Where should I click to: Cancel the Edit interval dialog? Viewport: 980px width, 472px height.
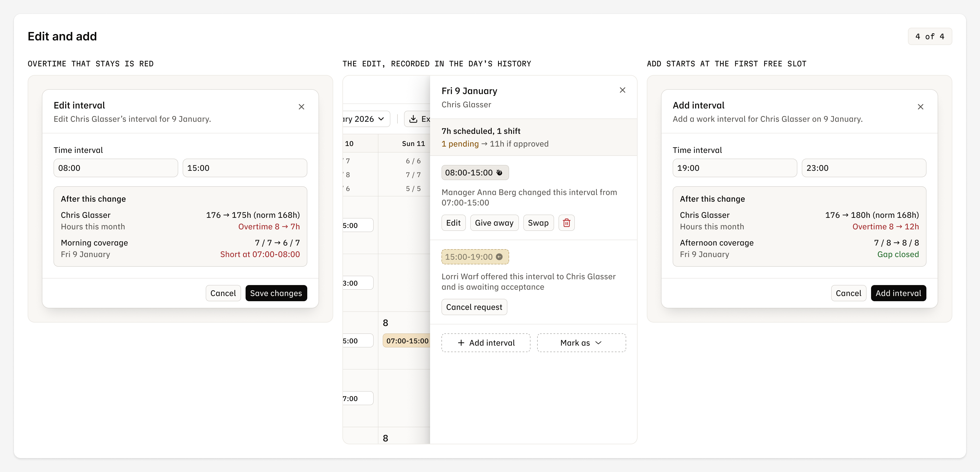tap(223, 293)
